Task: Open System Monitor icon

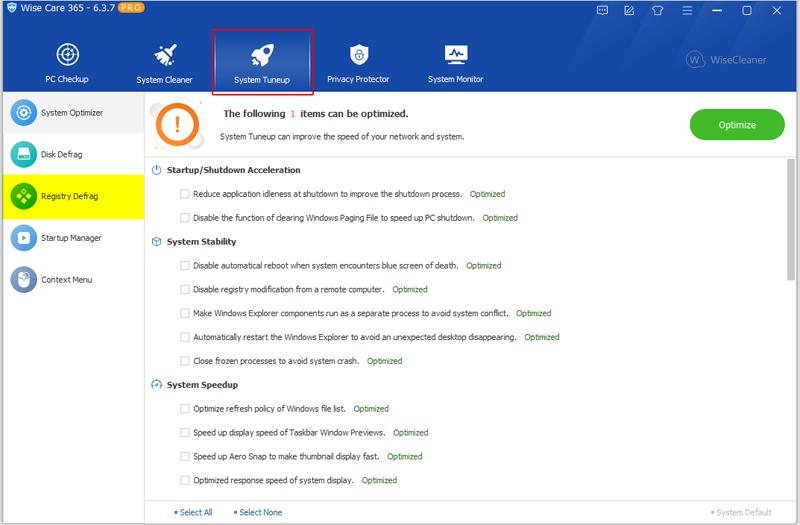Action: tap(456, 54)
